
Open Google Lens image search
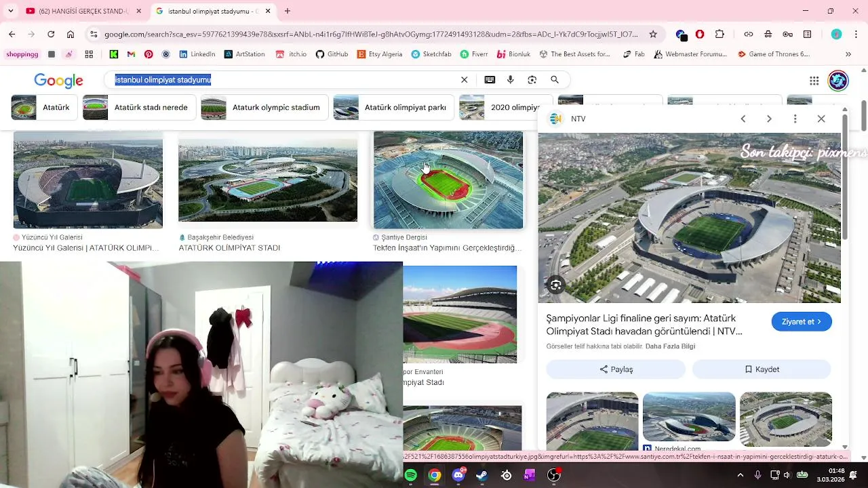(x=532, y=80)
